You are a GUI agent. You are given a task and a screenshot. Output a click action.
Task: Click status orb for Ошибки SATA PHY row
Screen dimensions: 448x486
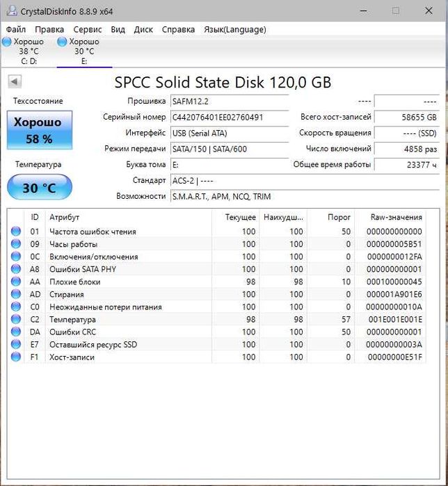16,269
